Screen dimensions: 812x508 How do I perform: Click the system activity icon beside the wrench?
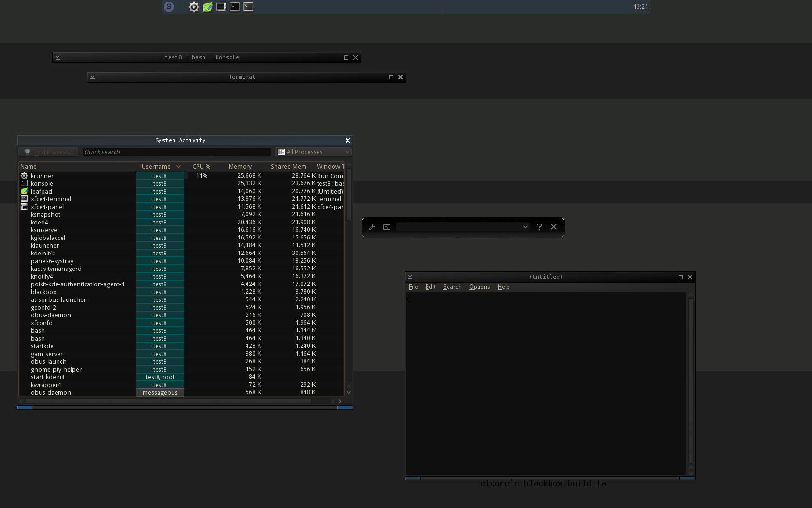pyautogui.click(x=387, y=227)
